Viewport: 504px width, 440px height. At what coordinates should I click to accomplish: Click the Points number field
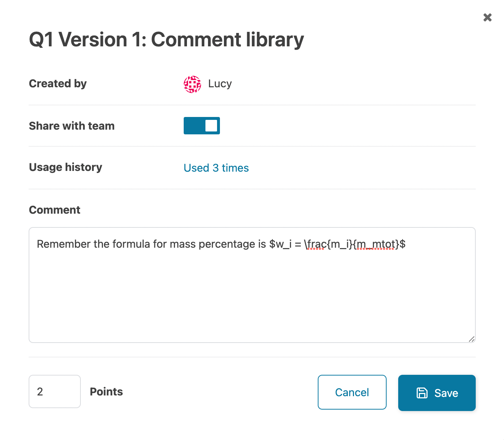pyautogui.click(x=55, y=391)
